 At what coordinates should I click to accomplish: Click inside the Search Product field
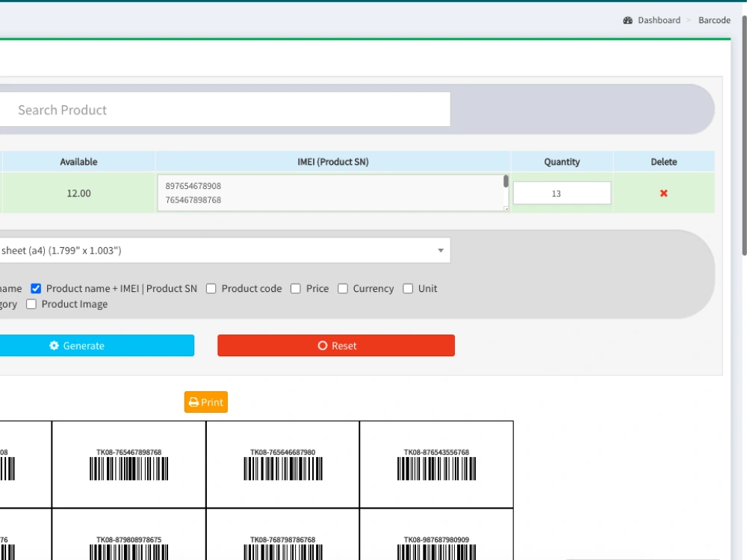(x=224, y=109)
